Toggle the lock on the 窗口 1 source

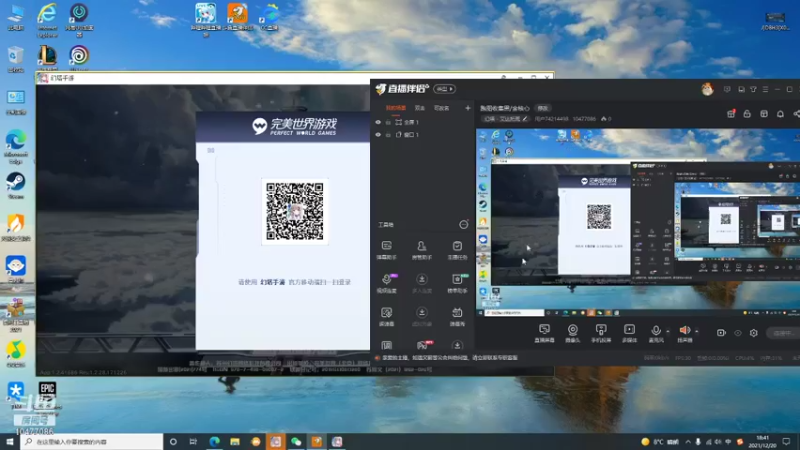tap(388, 135)
